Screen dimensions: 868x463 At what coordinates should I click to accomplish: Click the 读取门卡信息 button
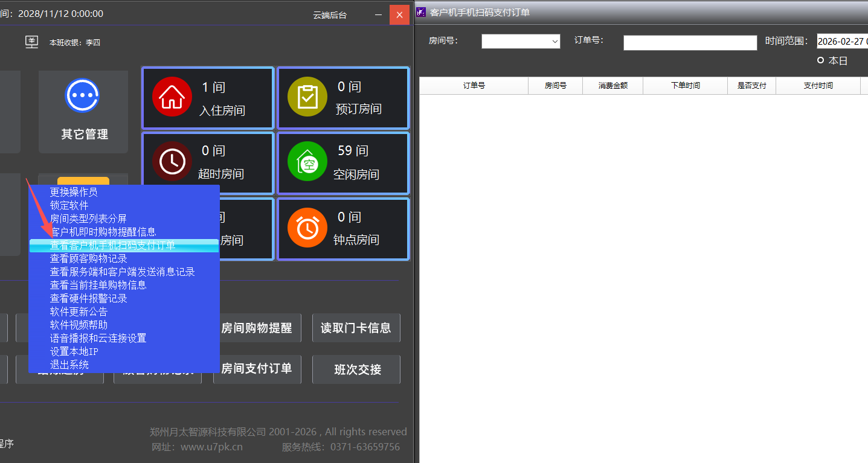point(356,328)
